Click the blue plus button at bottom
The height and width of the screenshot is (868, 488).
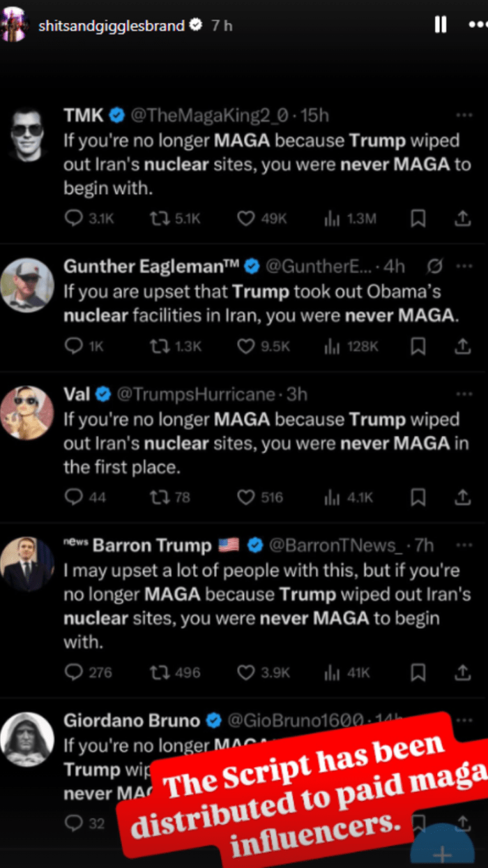click(x=442, y=853)
